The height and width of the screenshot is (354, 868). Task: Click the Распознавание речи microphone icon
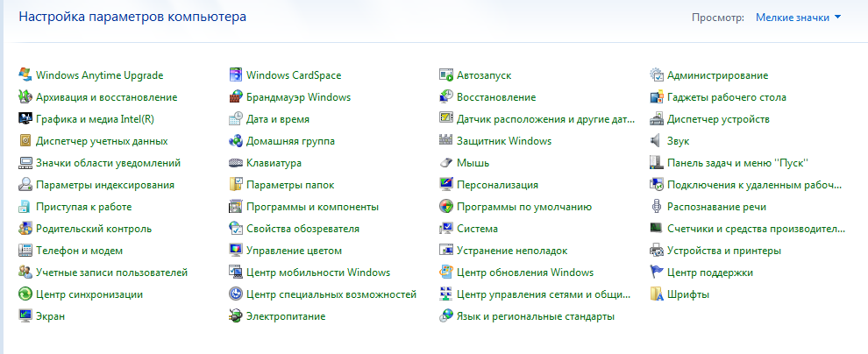tap(657, 206)
